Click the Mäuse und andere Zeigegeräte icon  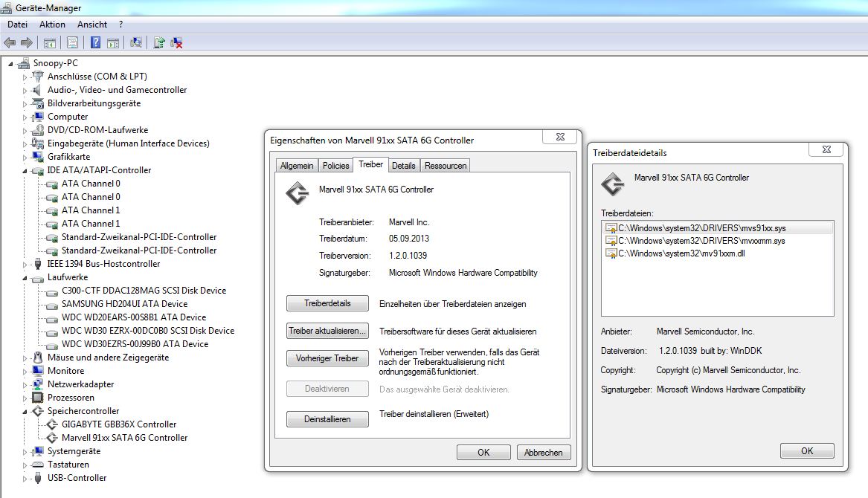point(38,358)
